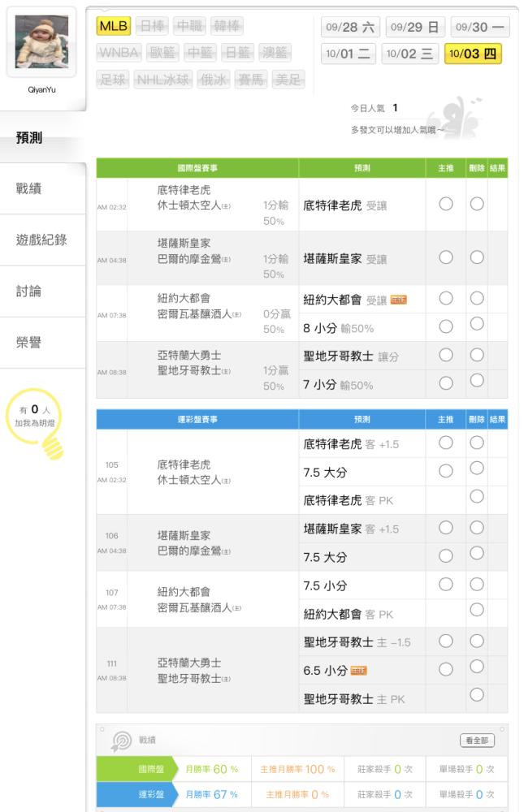Select delete radio for 聖地牙哥教士 主 PK

(x=477, y=694)
